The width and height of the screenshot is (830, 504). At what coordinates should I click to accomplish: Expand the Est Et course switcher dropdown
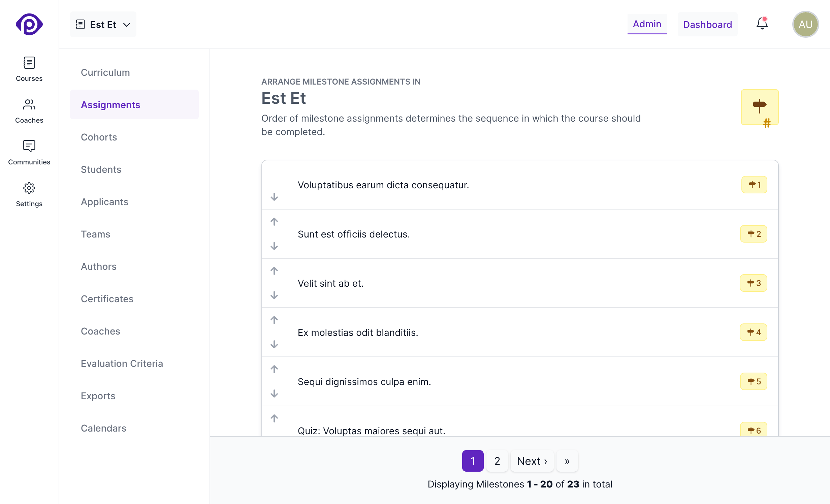pyautogui.click(x=127, y=25)
